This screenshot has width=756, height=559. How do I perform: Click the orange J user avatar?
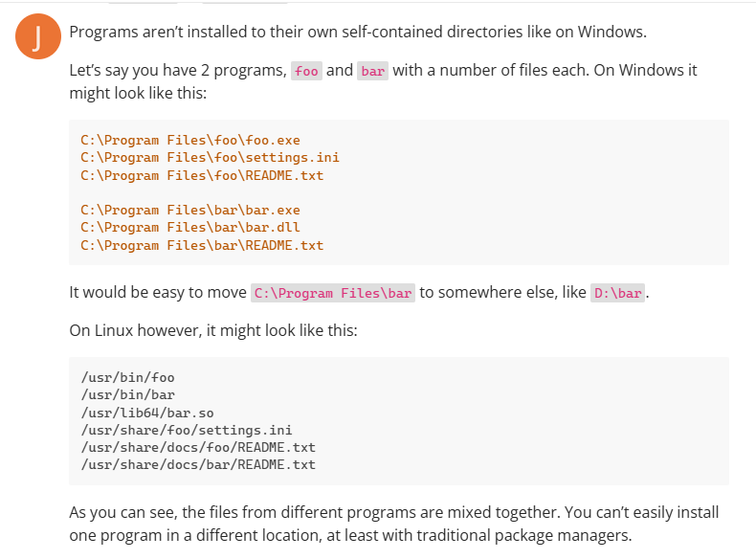(x=37, y=37)
